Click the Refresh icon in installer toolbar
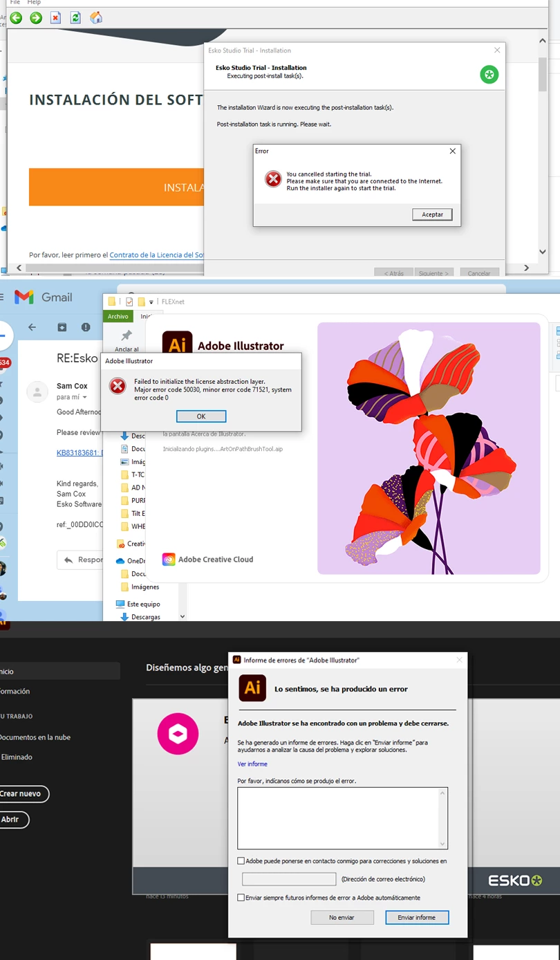Image resolution: width=560 pixels, height=960 pixels. pyautogui.click(x=75, y=18)
